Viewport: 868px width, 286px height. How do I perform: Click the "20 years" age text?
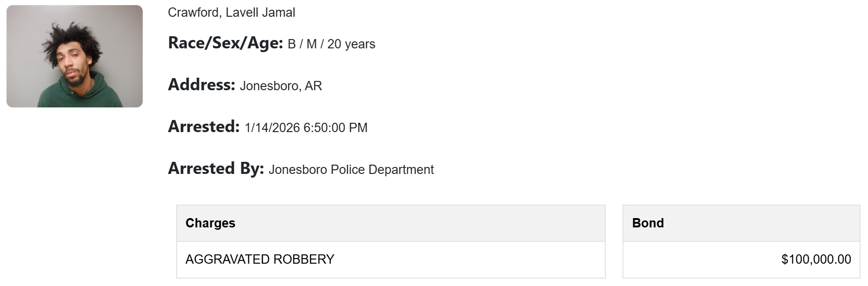351,44
